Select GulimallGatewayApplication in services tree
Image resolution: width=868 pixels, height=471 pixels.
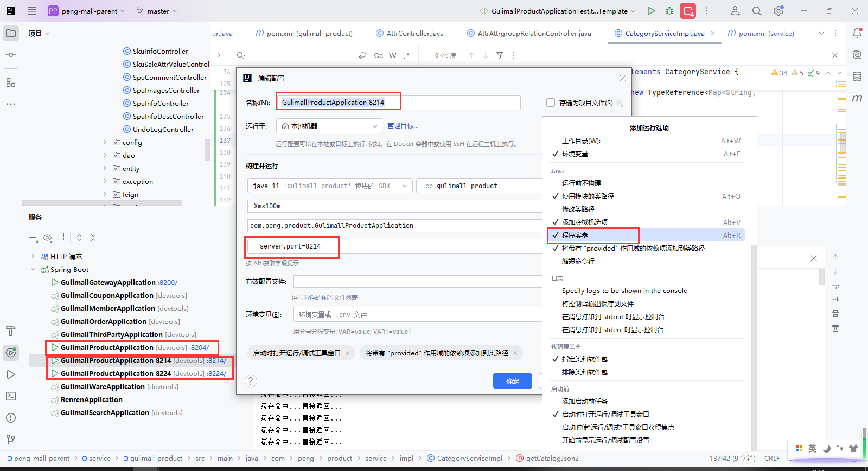[108, 282]
